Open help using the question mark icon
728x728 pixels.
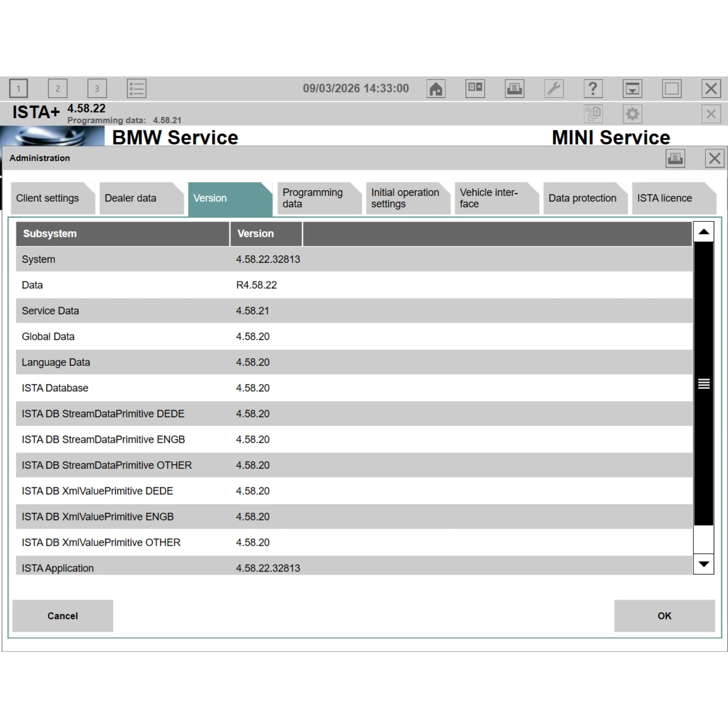pyautogui.click(x=593, y=88)
